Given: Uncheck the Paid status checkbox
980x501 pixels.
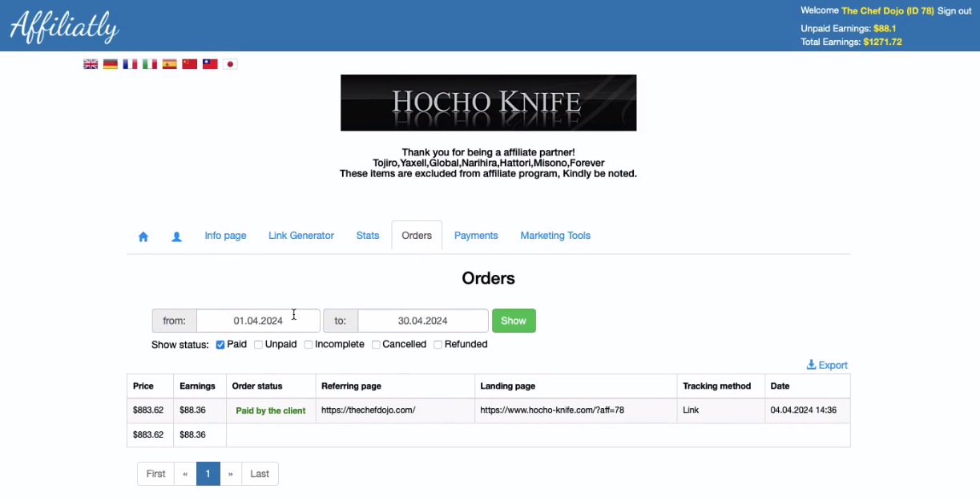Looking at the screenshot, I should (220, 345).
